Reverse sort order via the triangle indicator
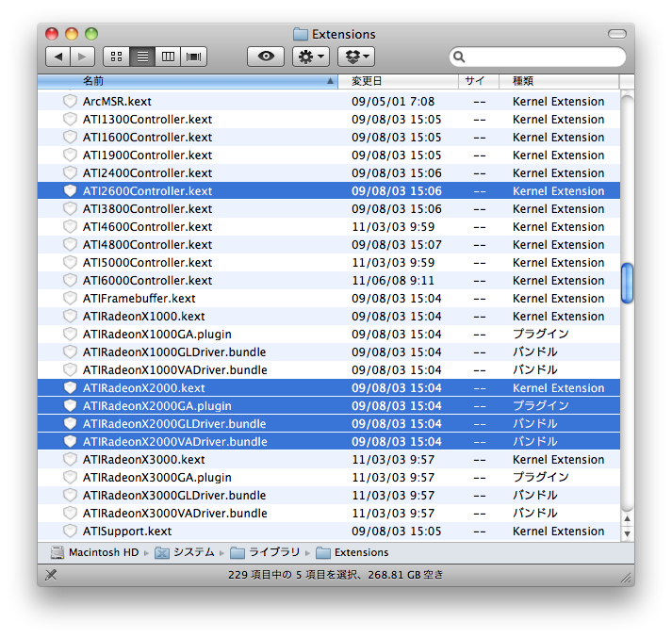This screenshot has width=672, height=638. click(x=330, y=81)
